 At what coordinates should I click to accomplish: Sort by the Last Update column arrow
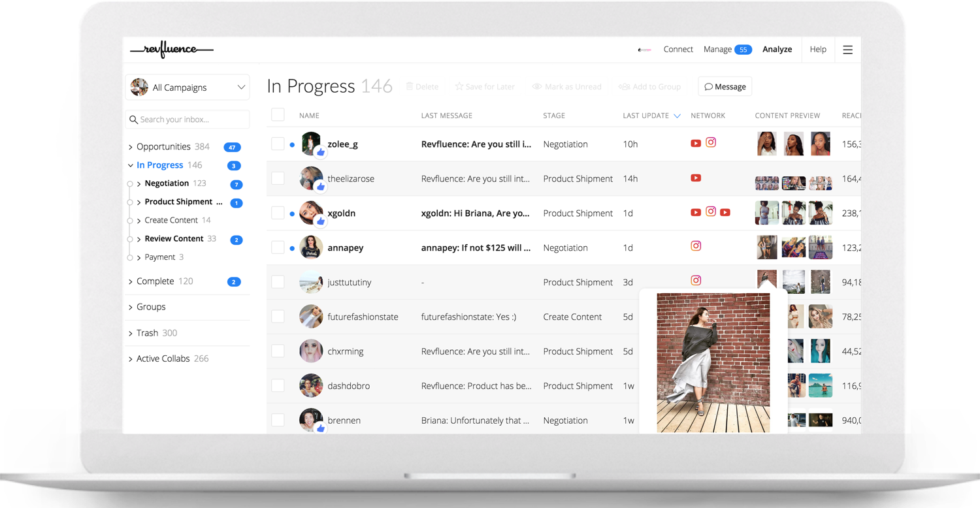(677, 116)
